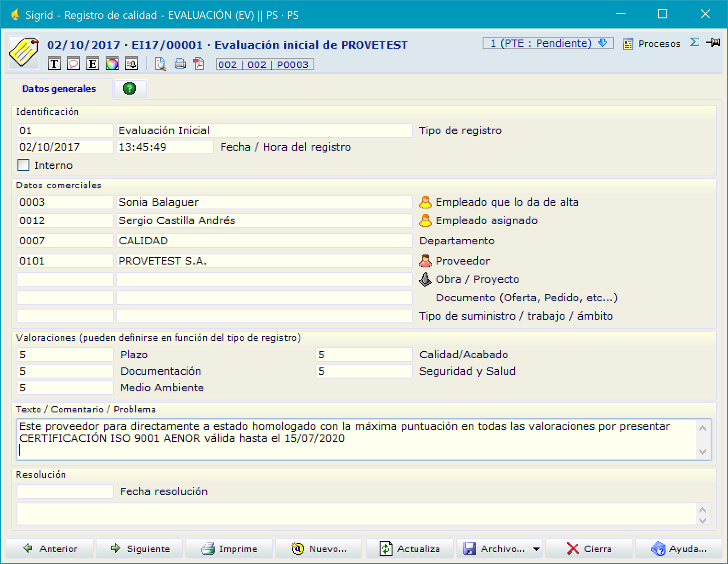Click the Evaluación Inicial type field

[264, 130]
